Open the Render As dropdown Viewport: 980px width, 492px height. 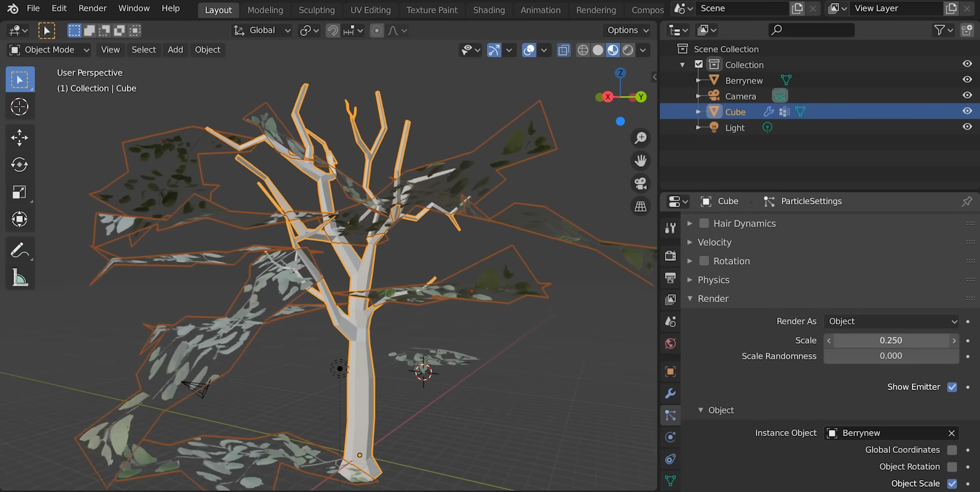891,321
